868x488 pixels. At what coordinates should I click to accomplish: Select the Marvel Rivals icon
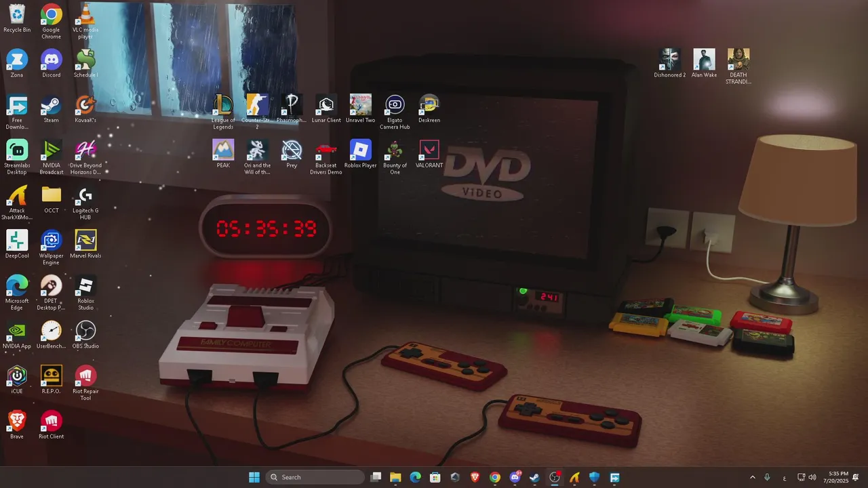click(x=85, y=245)
